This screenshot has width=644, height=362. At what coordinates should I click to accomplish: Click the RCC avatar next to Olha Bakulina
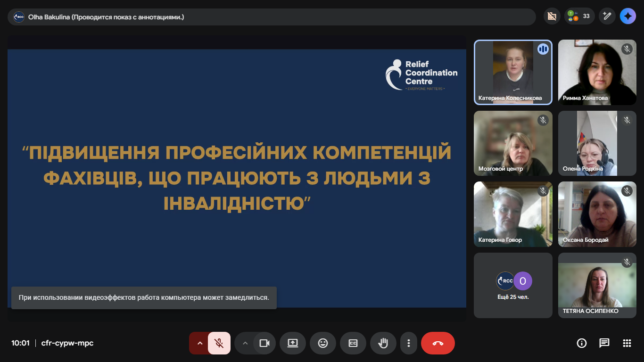click(19, 17)
